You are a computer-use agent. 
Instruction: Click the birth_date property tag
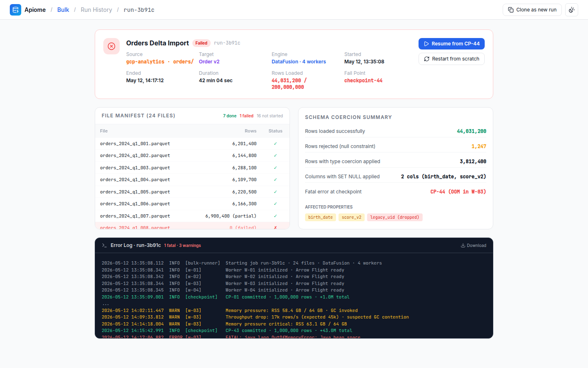click(321, 217)
